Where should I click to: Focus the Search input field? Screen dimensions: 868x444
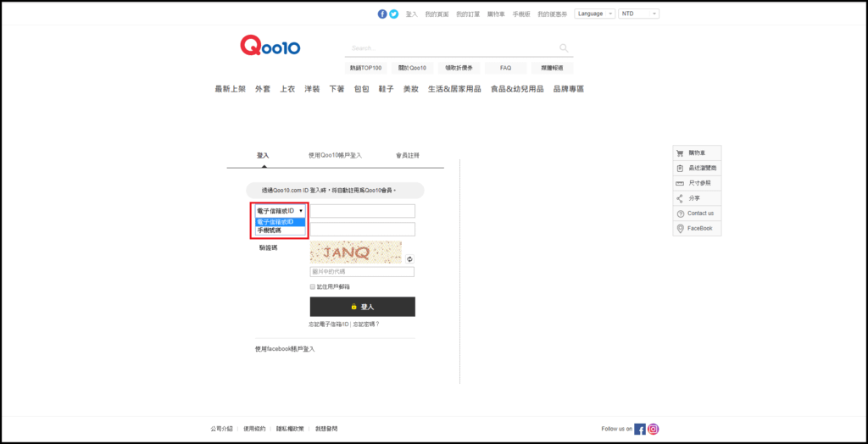(451, 47)
